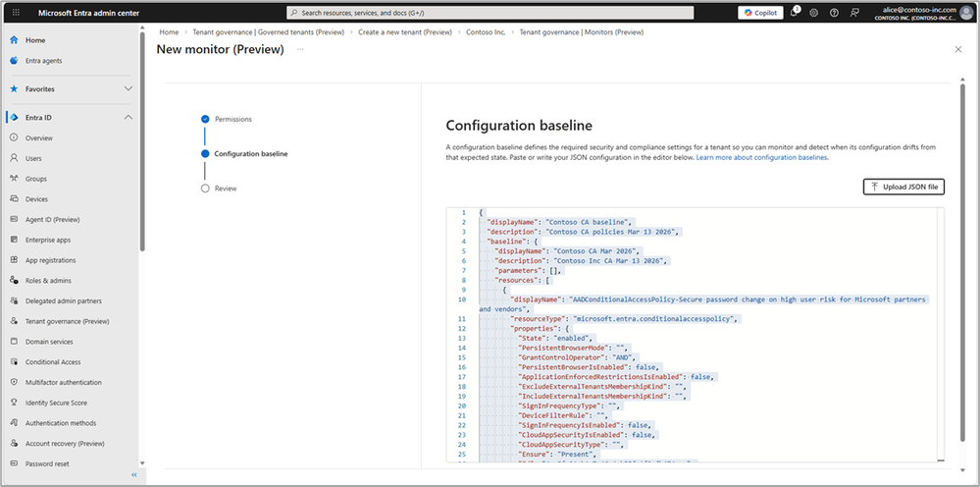The width and height of the screenshot is (980, 487).
Task: Expand the Favorites section
Action: 129,88
